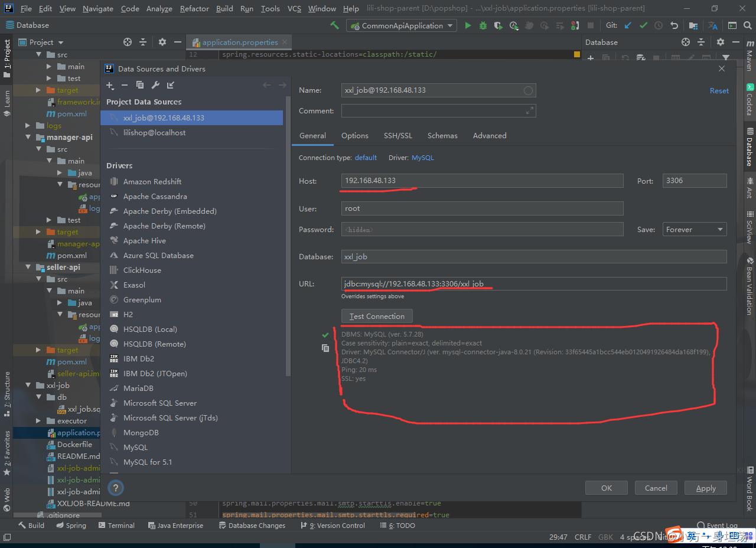756x548 pixels.
Task: Click the Apply button
Action: click(706, 488)
